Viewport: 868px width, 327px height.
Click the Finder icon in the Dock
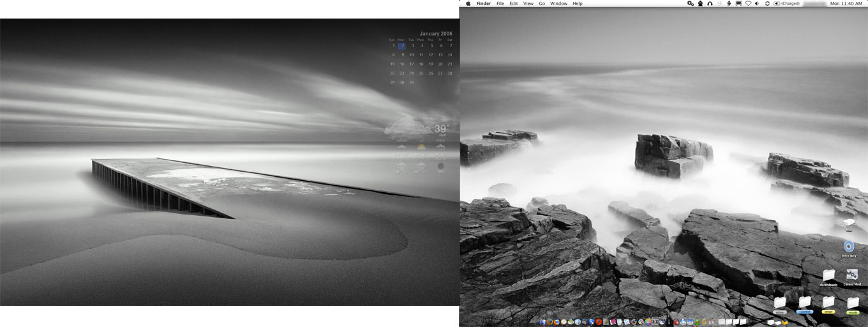click(x=542, y=322)
